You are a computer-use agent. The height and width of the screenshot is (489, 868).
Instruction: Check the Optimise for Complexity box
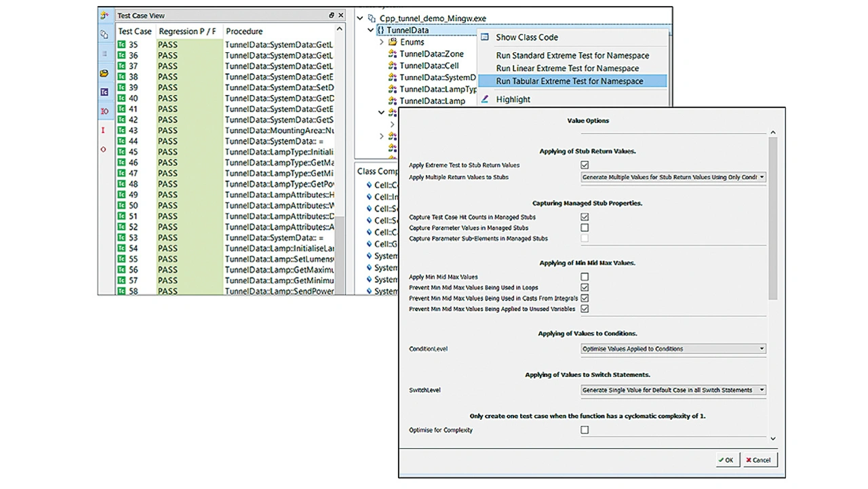[585, 430]
